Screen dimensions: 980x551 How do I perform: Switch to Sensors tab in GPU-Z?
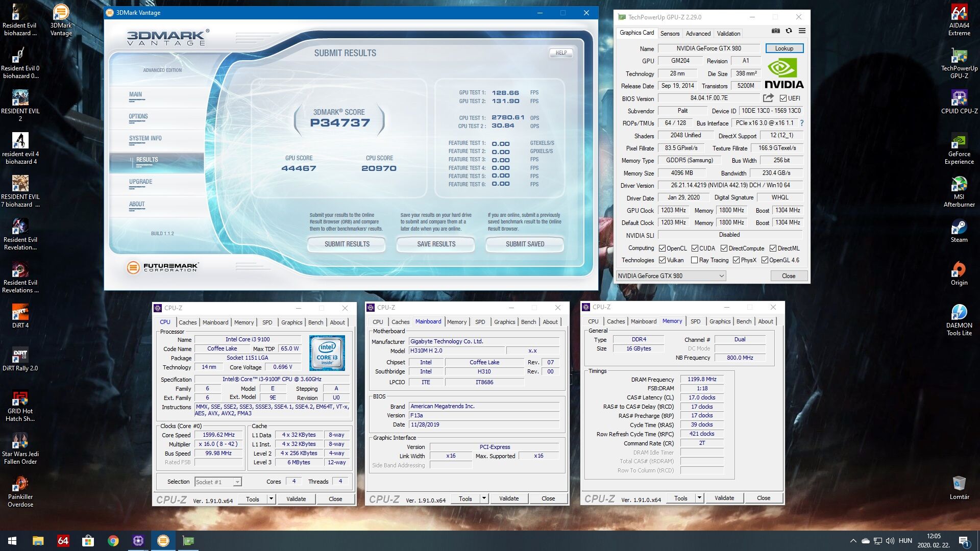pos(670,34)
